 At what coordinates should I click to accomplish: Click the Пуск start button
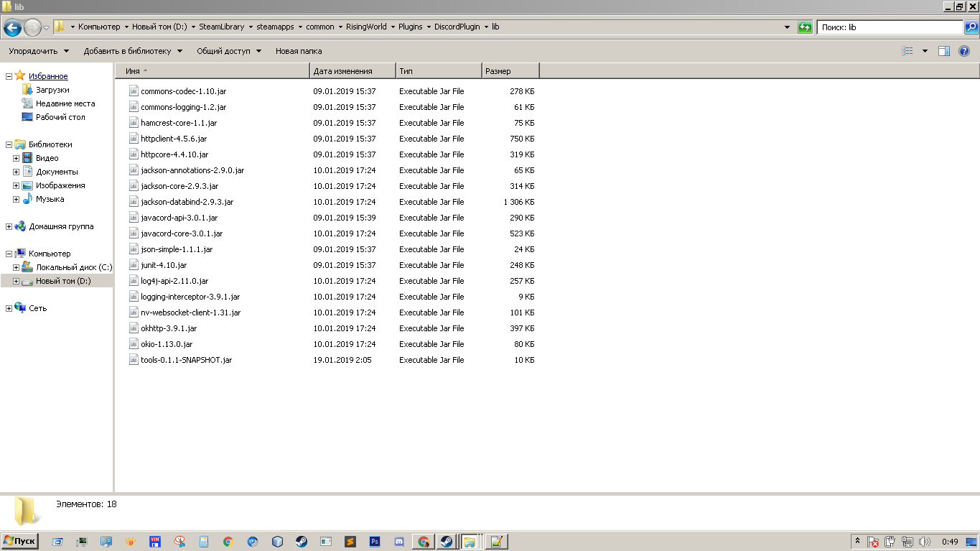click(x=20, y=541)
